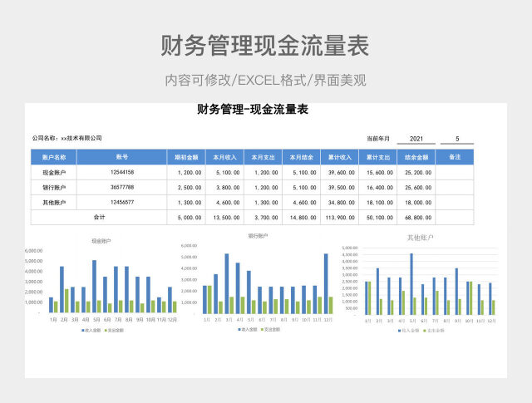Viewport: 532px width, 403px height.
Task: Select 银行账户 balance 25,600.00
Action: point(418,187)
